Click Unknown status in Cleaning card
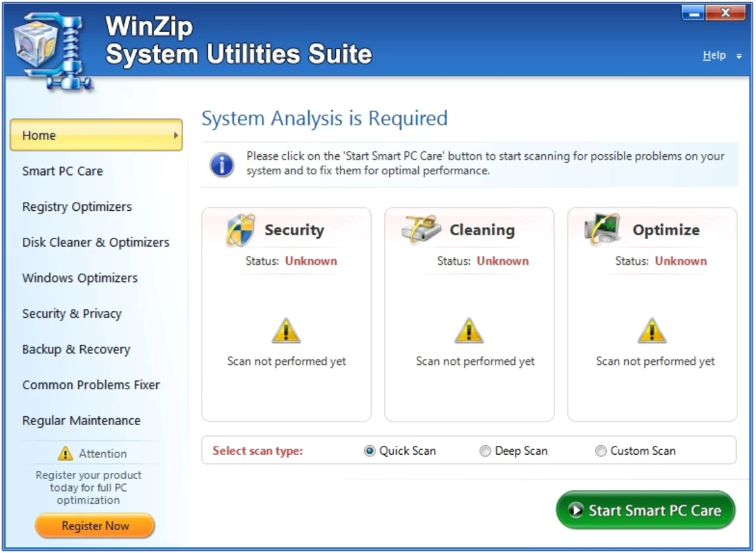 tap(503, 261)
